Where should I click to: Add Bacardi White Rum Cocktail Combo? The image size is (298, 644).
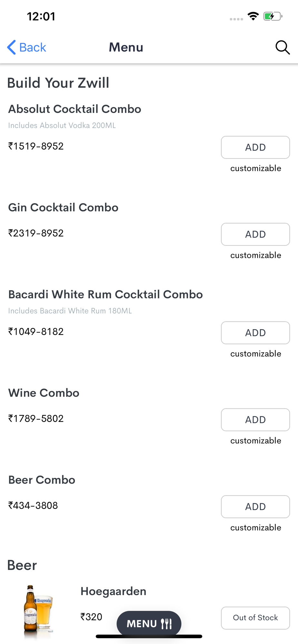[255, 333]
